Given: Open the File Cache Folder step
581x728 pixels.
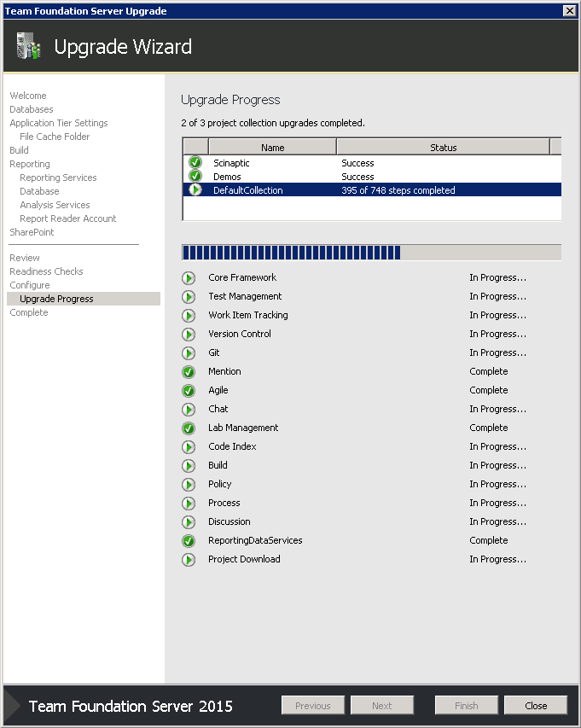Looking at the screenshot, I should [55, 137].
